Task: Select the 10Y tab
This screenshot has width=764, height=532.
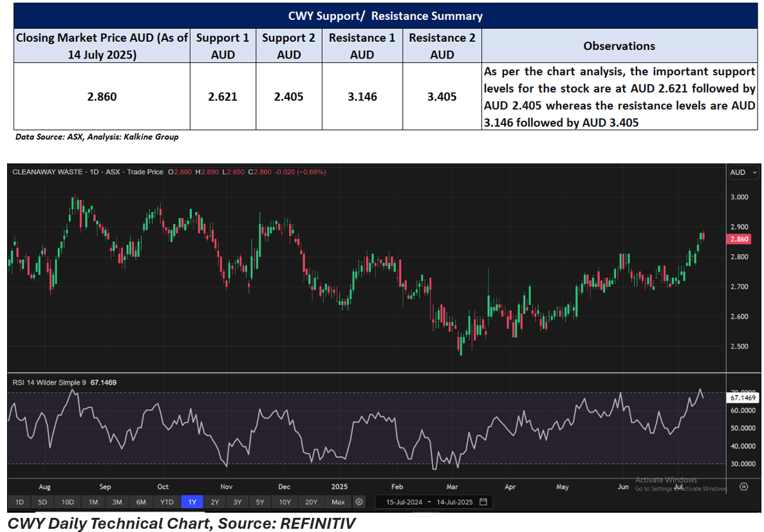Action: point(284,502)
